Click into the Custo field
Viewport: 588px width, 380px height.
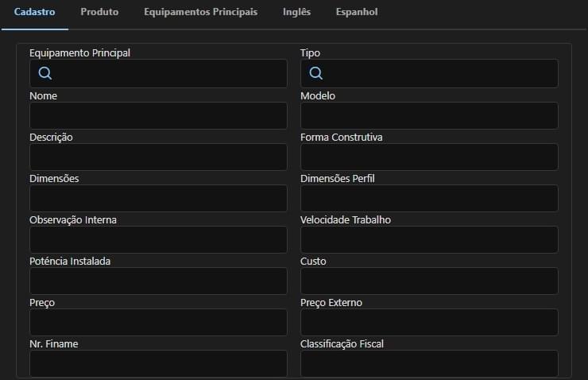coord(429,281)
